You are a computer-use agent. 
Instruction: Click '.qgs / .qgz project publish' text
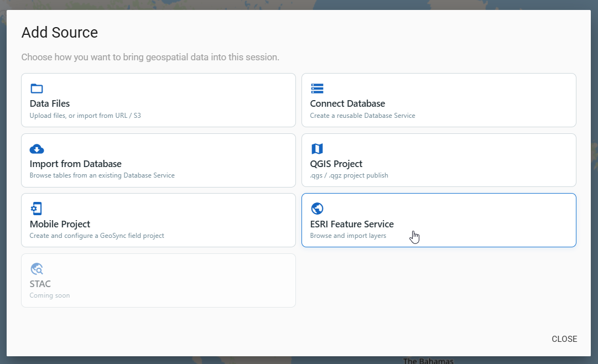click(349, 175)
